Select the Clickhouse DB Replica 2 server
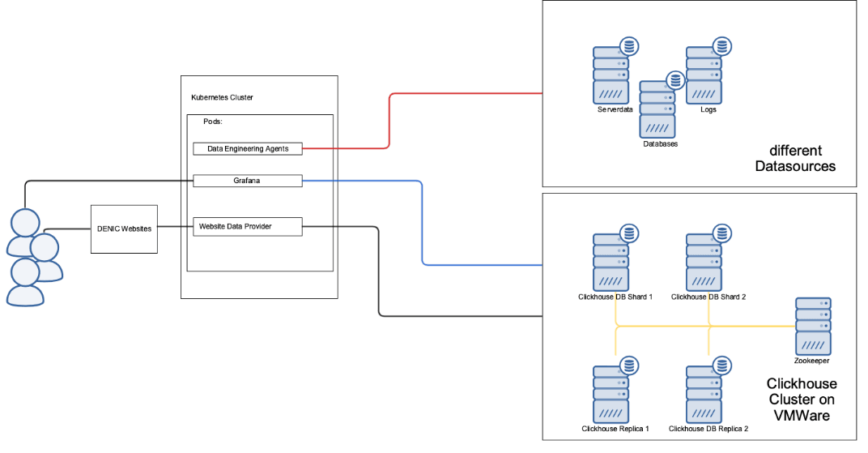 704,394
